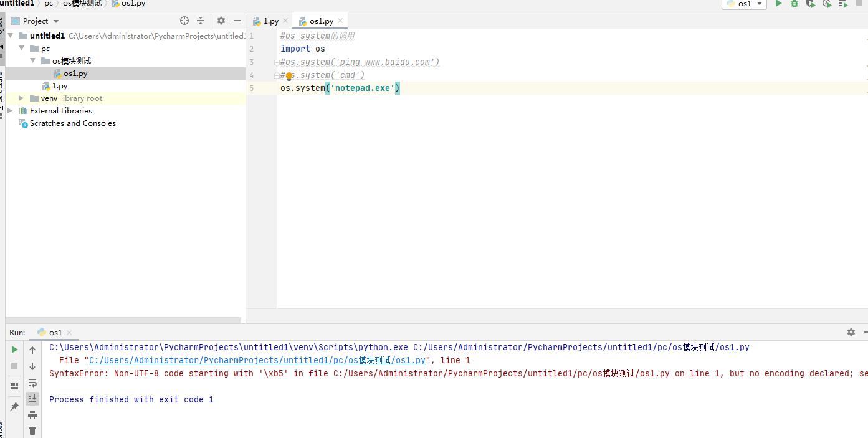The height and width of the screenshot is (438, 868).
Task: Collapse the untitled1 root folder
Action: pyautogui.click(x=11, y=36)
